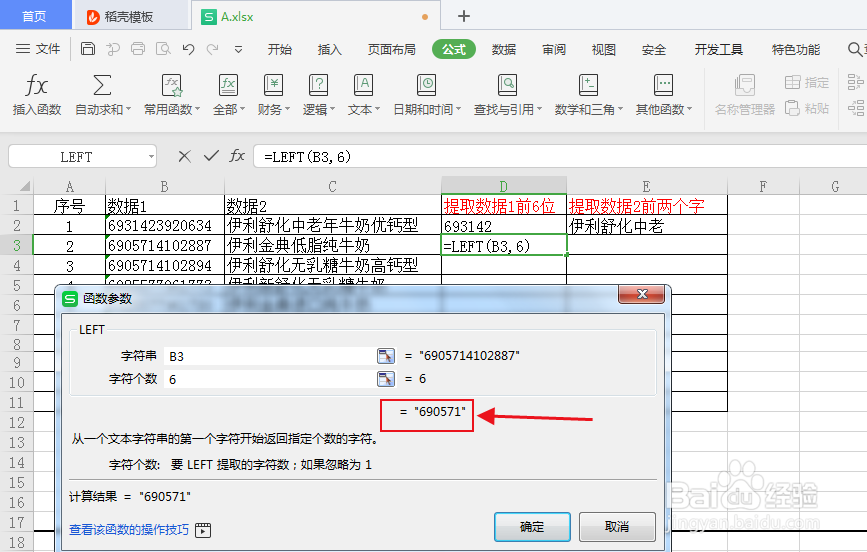Click the range picker for 字符串 field

(x=386, y=356)
